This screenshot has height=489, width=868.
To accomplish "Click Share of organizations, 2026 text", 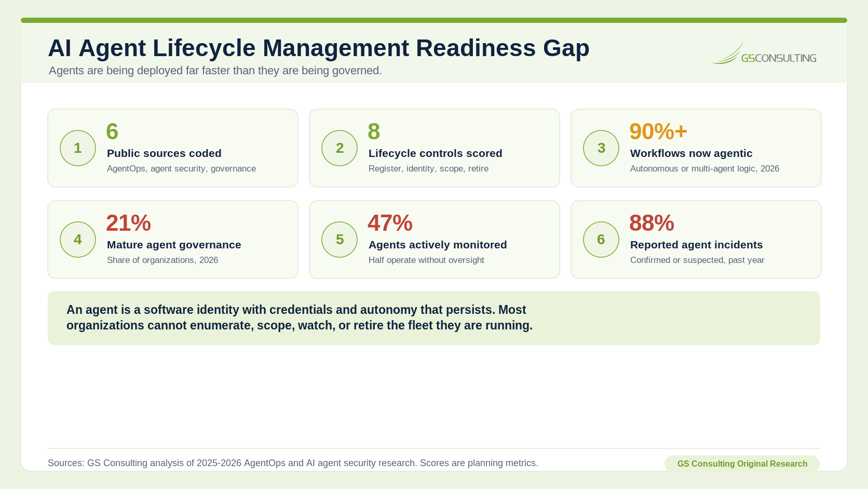I will pyautogui.click(x=162, y=260).
